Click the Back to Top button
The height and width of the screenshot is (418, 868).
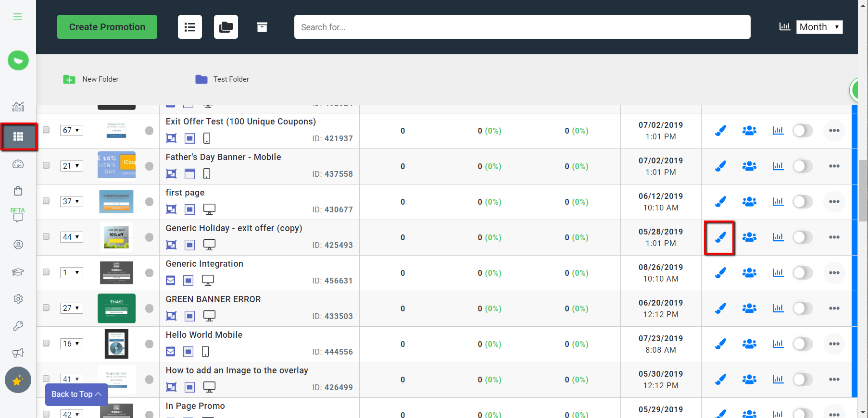[x=76, y=394]
